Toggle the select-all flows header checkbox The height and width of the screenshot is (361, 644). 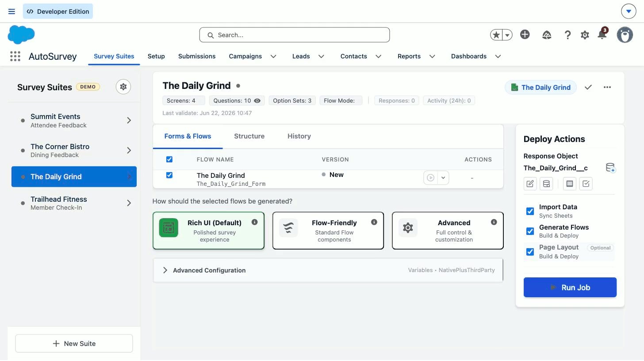tap(169, 159)
